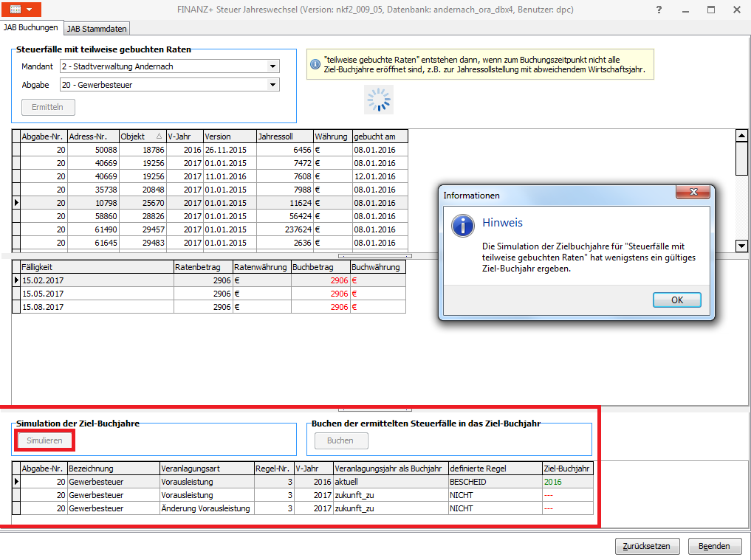Screen dimensions: 751x560
Task: Click gebucht am cell 12.01.2016
Action: click(x=380, y=176)
